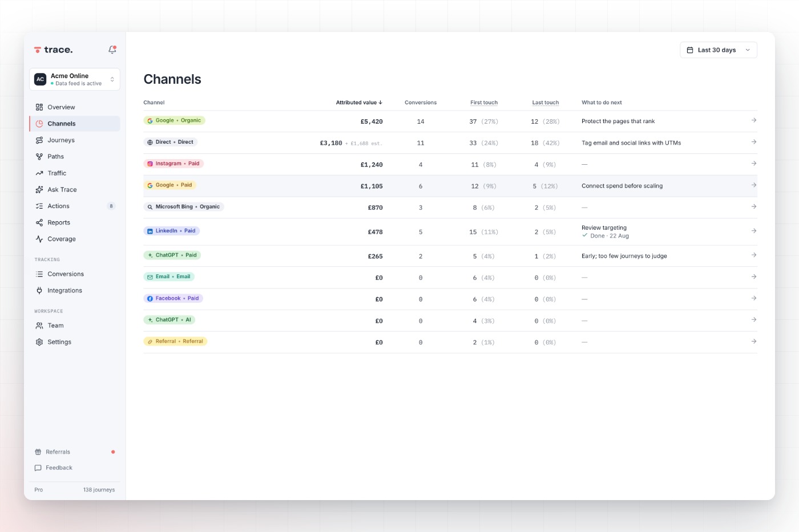Click 'Review targeting' in LinkedIn row
The image size is (799, 532).
(604, 228)
